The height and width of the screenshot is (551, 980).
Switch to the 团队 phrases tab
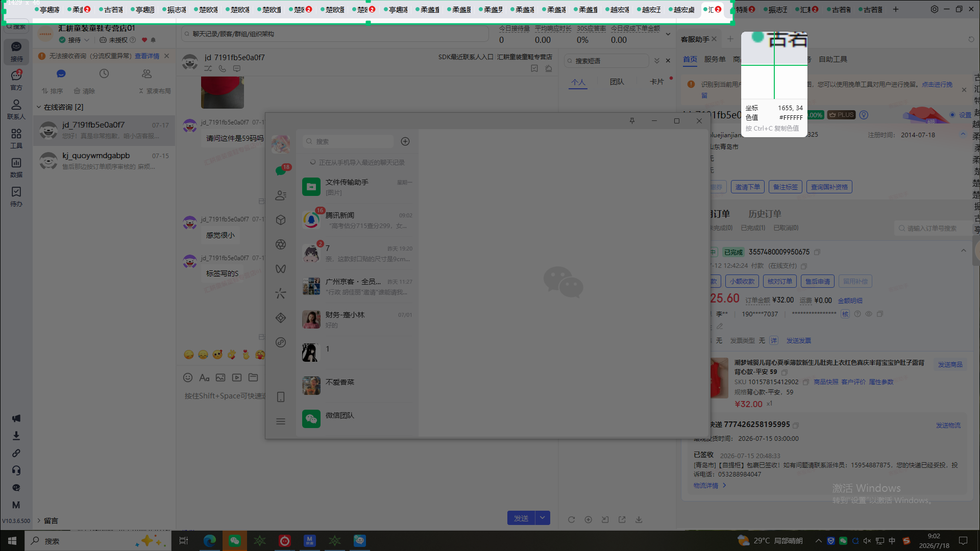[617, 82]
